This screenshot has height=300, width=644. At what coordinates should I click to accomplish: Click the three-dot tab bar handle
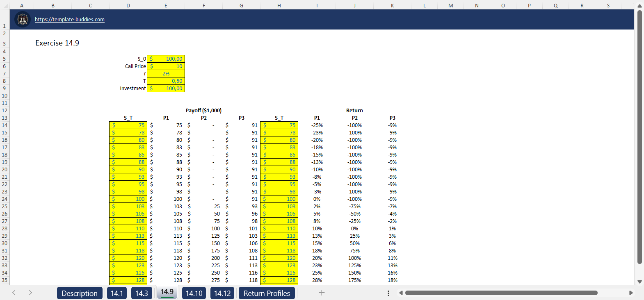(x=388, y=293)
